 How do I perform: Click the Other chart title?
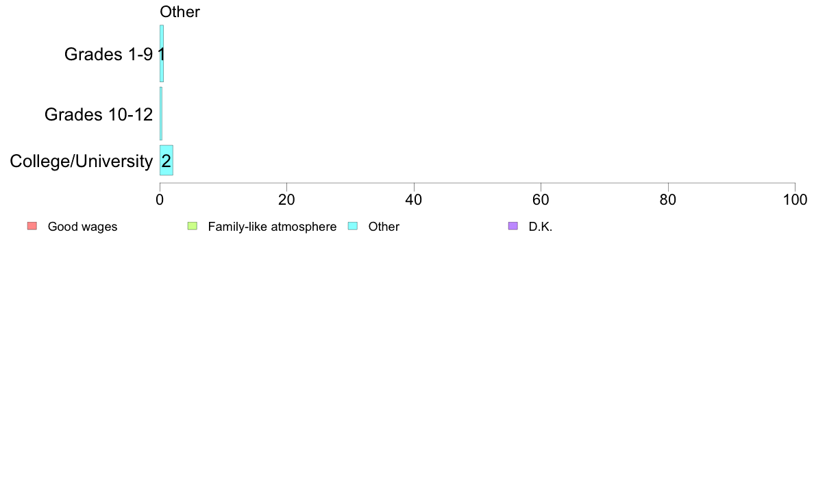[x=180, y=12]
